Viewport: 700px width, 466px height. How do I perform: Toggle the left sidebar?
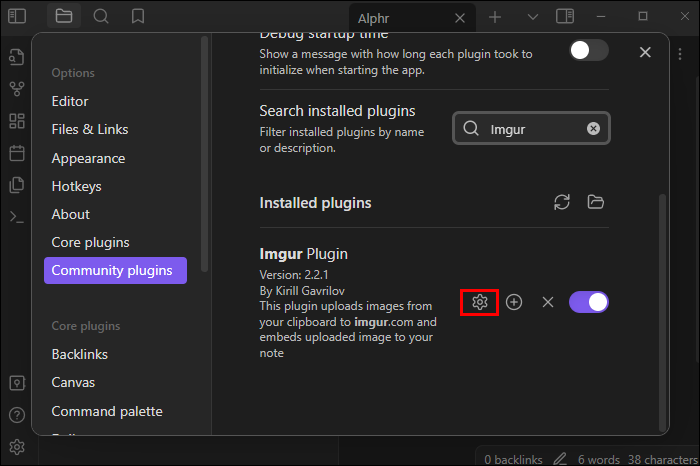pos(16,16)
